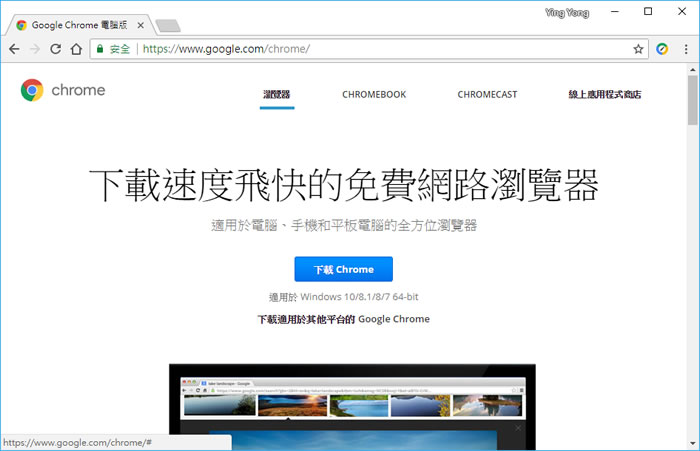
Task: Click the Chrome logo on the page
Action: tap(32, 90)
